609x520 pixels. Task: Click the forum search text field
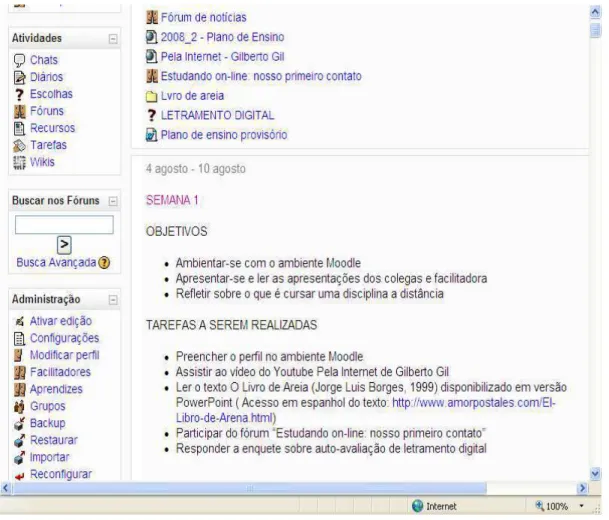[x=64, y=225]
